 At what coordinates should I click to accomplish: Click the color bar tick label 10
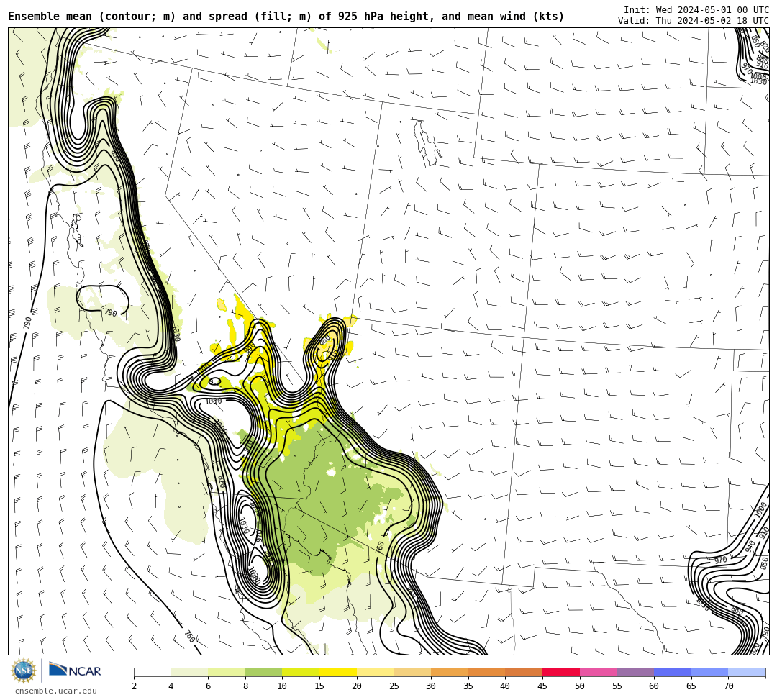point(282,686)
